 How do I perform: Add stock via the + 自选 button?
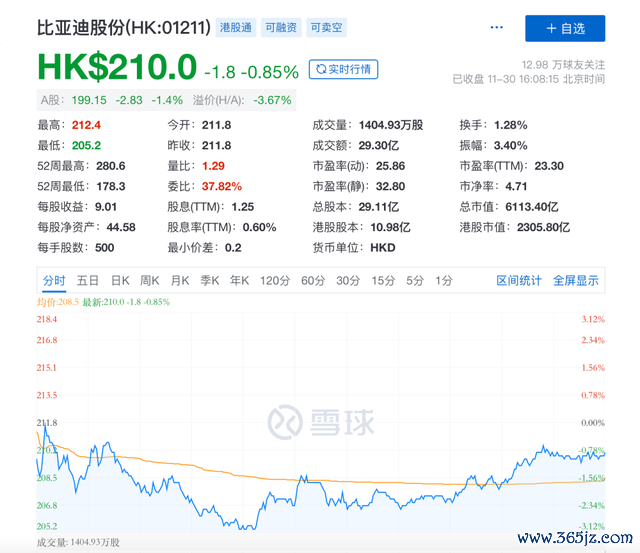565,28
